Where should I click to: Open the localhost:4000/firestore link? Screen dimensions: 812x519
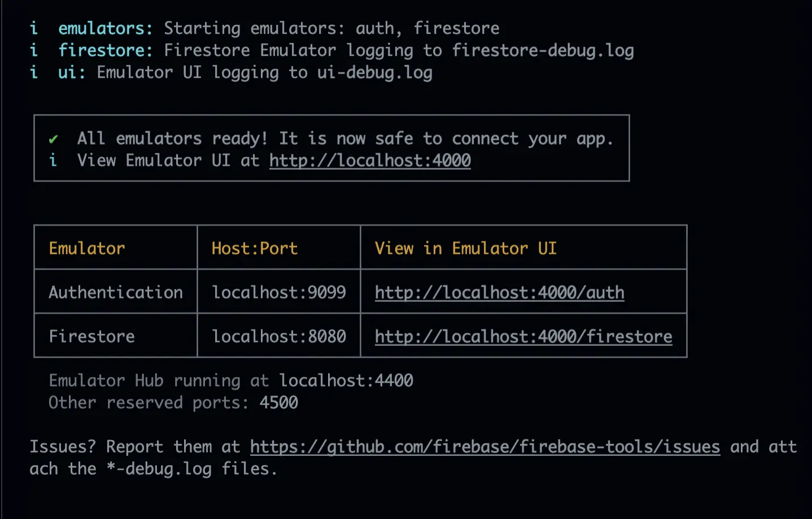coord(523,336)
